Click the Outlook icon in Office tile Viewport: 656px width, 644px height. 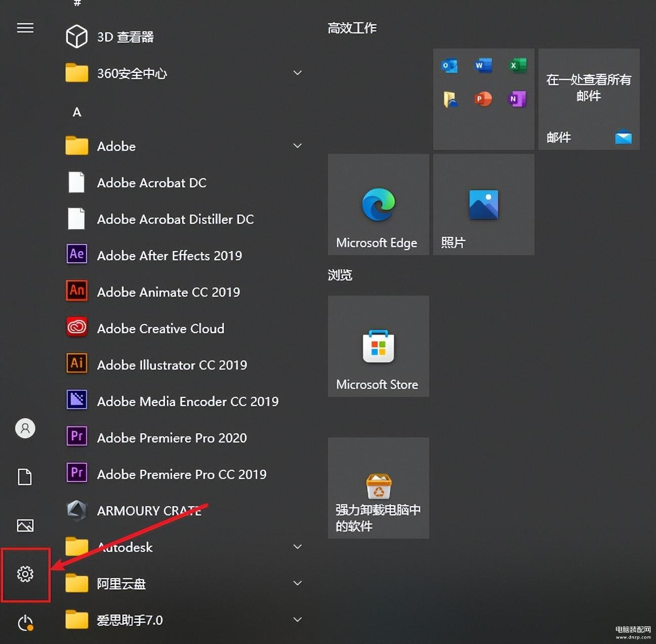[x=449, y=66]
